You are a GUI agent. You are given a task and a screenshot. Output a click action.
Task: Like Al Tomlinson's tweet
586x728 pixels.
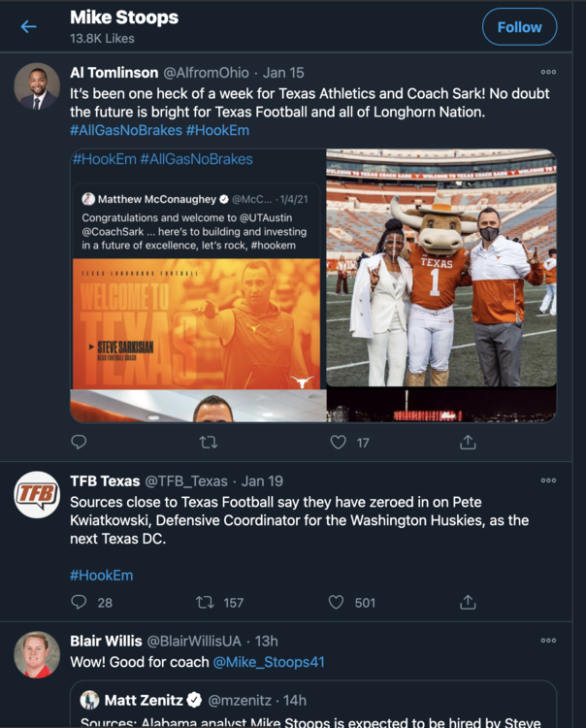[x=338, y=442]
